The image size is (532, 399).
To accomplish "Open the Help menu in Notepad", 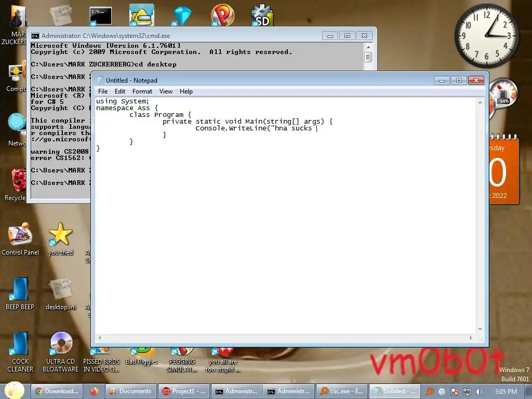I will (x=186, y=91).
